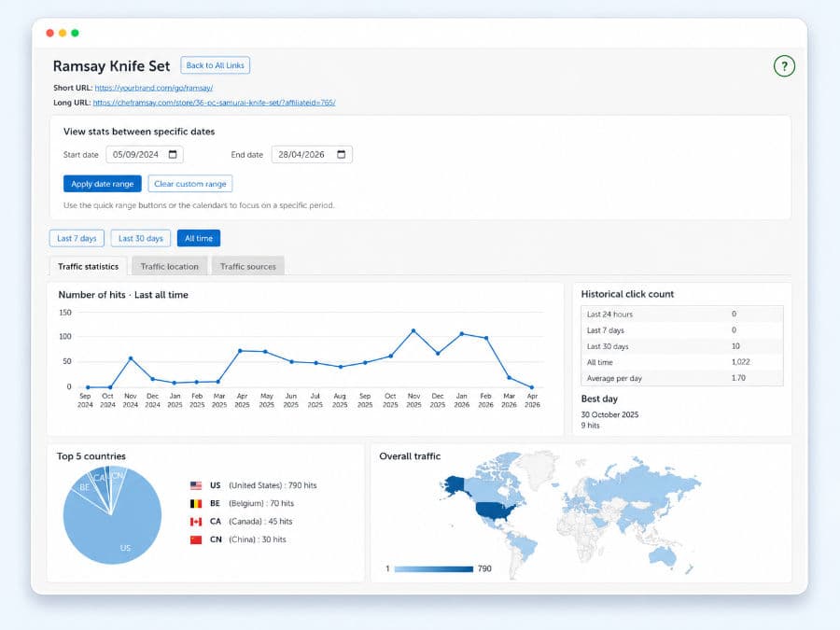Open the Start date calendar picker icon
Image resolution: width=840 pixels, height=630 pixels.
(173, 154)
